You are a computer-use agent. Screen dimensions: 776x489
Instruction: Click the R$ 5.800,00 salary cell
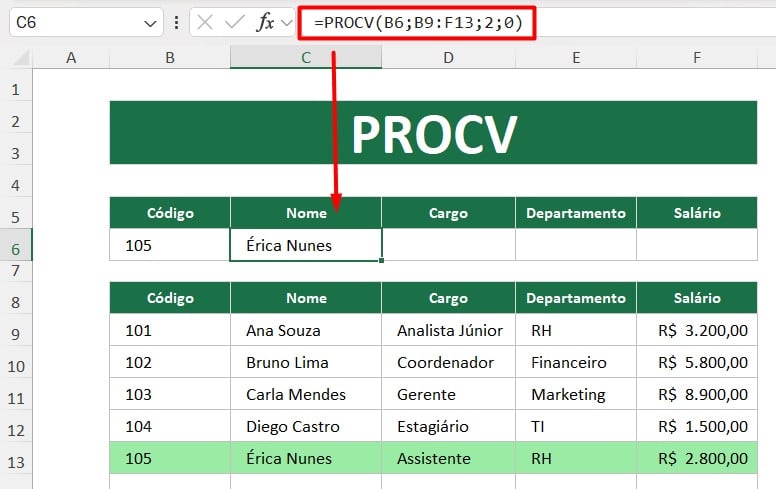click(x=697, y=362)
